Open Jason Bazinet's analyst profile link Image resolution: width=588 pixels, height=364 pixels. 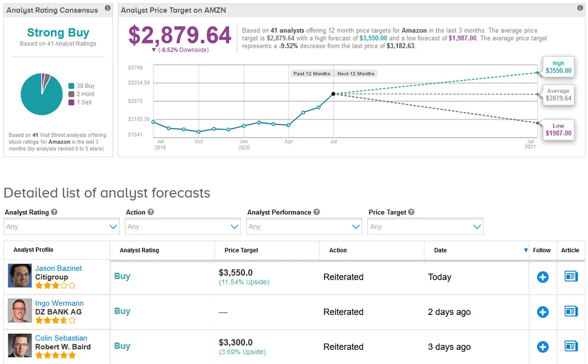[x=59, y=268]
